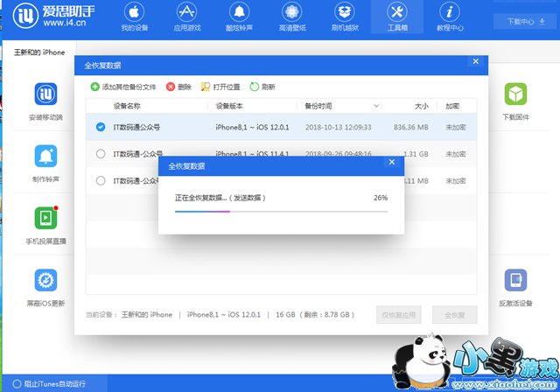The height and width of the screenshot is (392, 560).
Task: Open 我的设备 (My Device) section
Action: 134,17
